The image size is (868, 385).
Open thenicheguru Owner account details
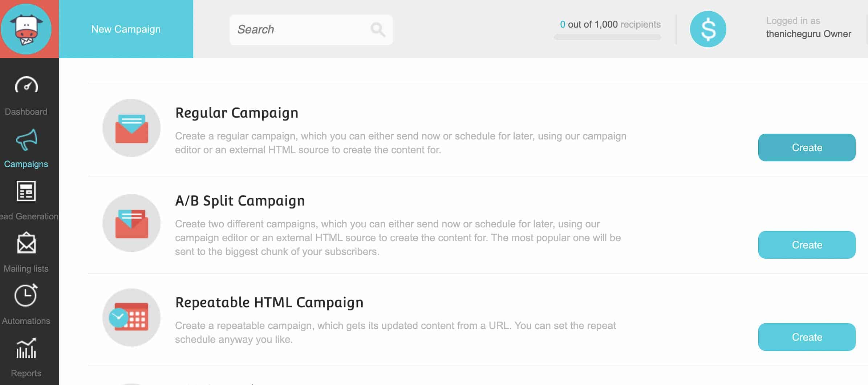click(808, 33)
